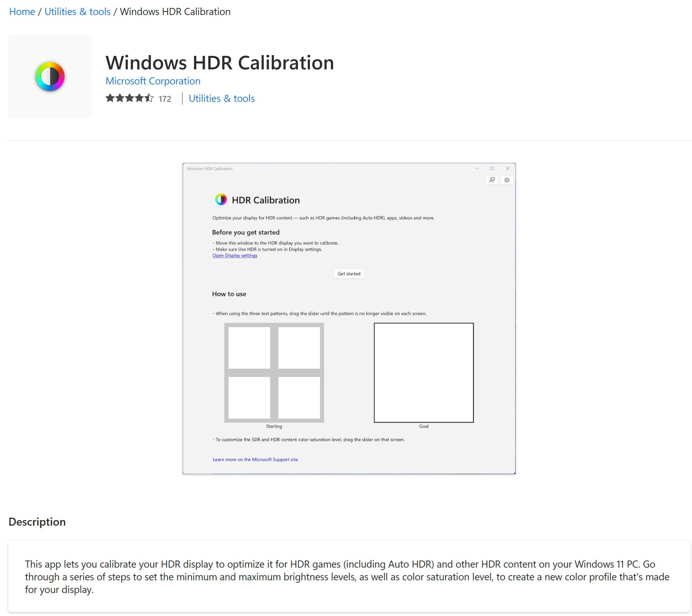Click the 172 ratings count
Viewport: 692px width, 616px height.
pyautogui.click(x=165, y=99)
